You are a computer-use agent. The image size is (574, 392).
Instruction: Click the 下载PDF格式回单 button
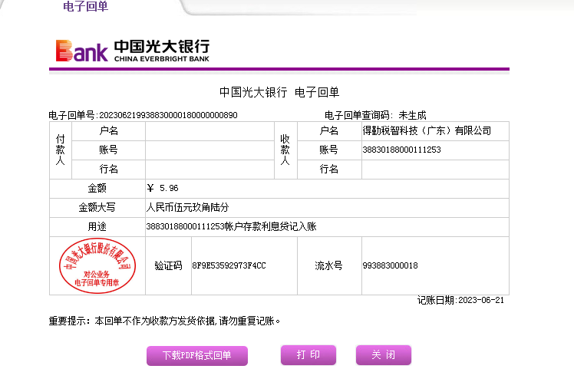pos(197,355)
